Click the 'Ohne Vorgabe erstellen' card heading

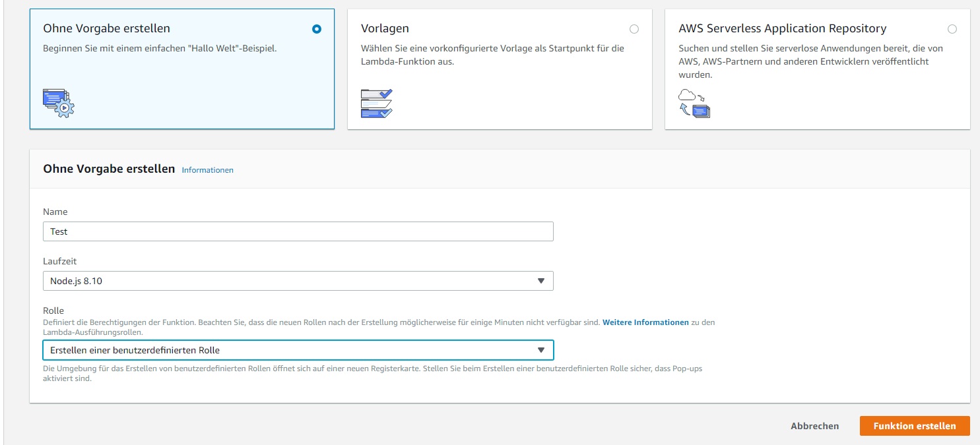click(x=106, y=28)
